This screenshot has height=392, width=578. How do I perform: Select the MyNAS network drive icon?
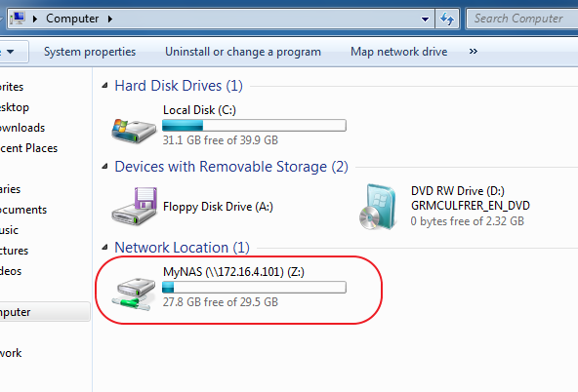(134, 294)
